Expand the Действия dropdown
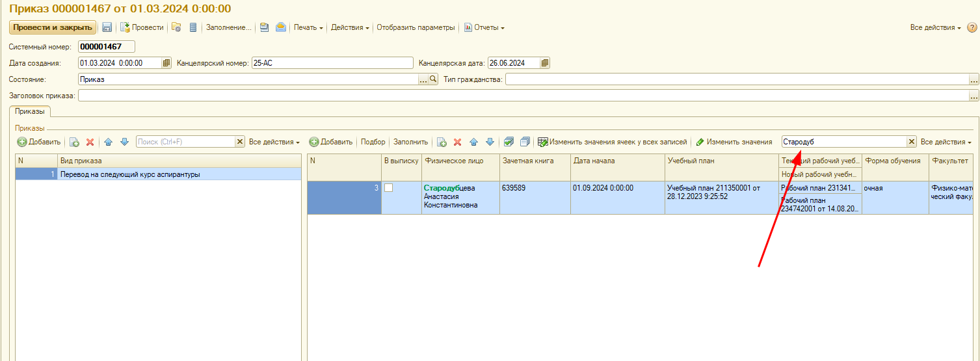 point(350,27)
